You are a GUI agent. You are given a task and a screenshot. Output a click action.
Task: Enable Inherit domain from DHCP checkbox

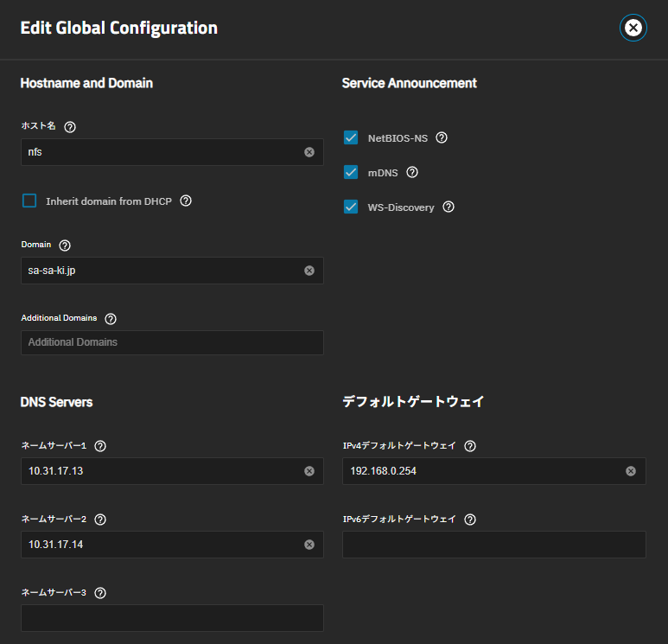tap(29, 201)
